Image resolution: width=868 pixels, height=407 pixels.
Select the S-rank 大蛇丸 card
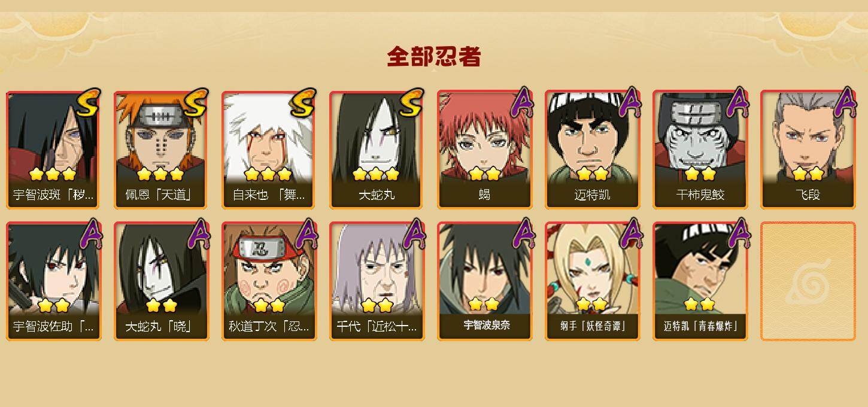point(377,150)
